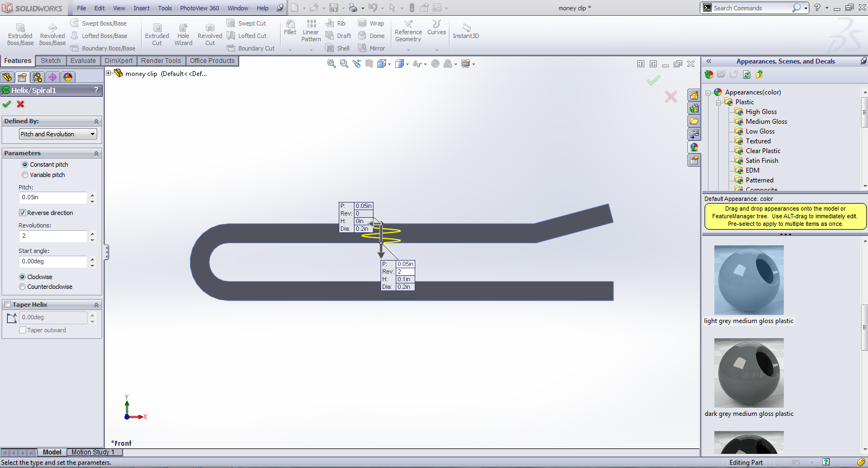The height and width of the screenshot is (468, 868).
Task: Accept the Helix/Spiral with green checkmark
Action: tap(7, 104)
